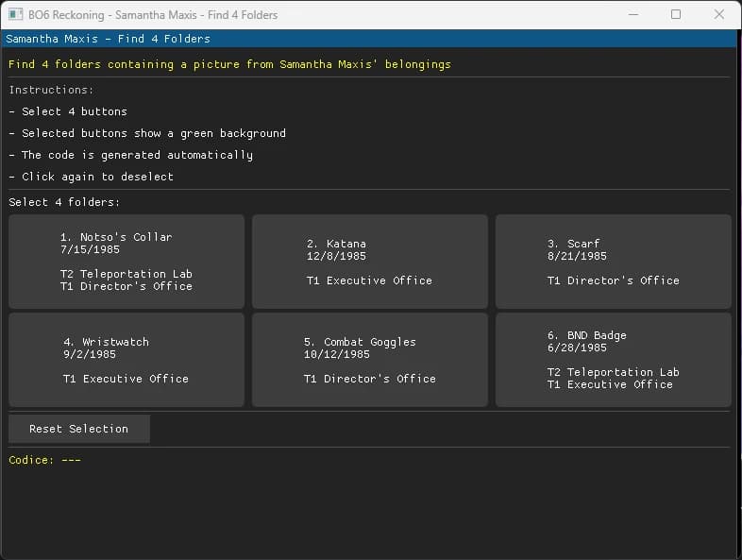Select the BND Badge folder button
The height and width of the screenshot is (560, 742).
point(614,360)
